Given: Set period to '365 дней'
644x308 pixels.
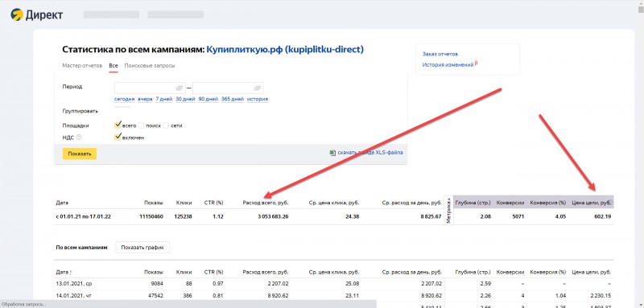Looking at the screenshot, I should click(233, 99).
